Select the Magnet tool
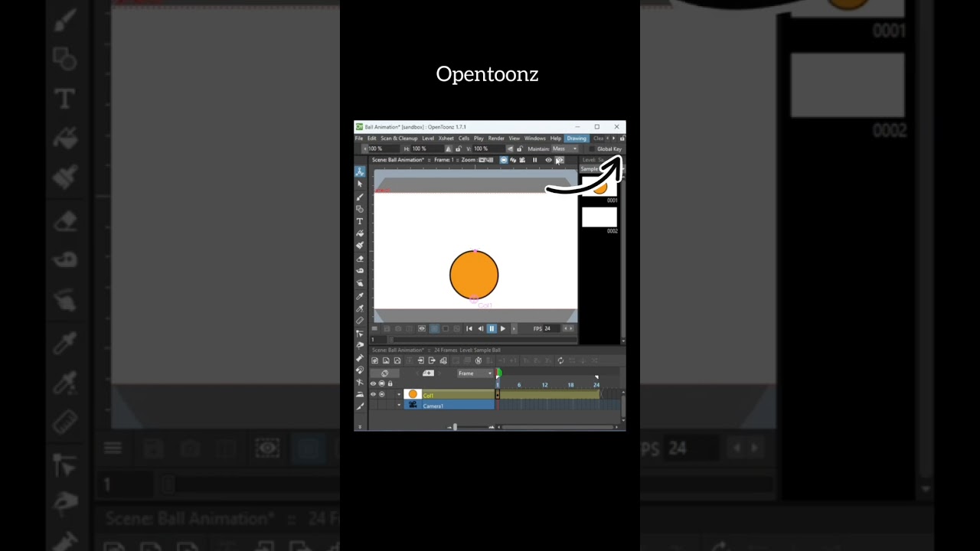 (360, 370)
